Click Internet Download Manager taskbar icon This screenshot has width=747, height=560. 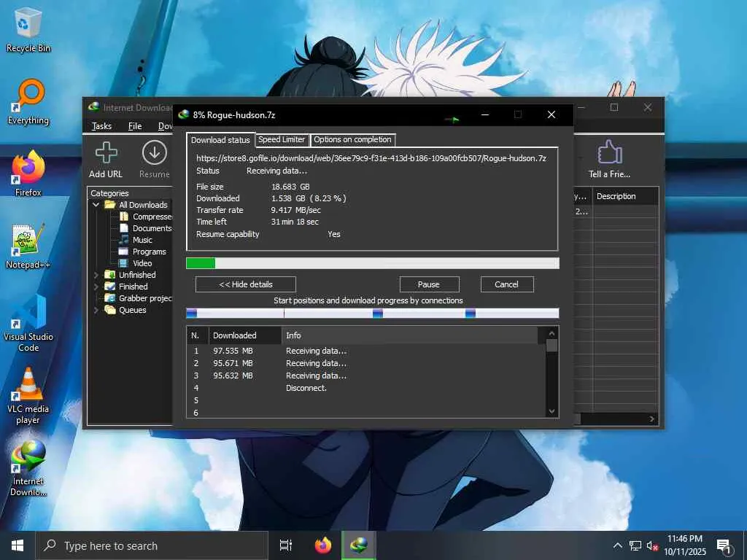(358, 545)
